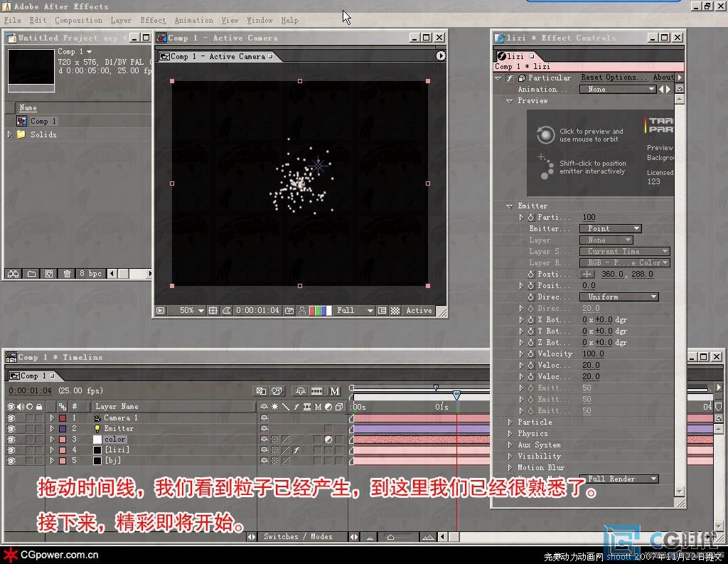Viewport: 728px width, 564px height.
Task: Open the Effect menu
Action: pyautogui.click(x=153, y=20)
